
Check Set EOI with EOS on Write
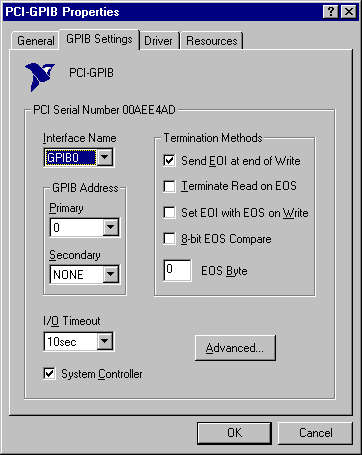point(169,213)
